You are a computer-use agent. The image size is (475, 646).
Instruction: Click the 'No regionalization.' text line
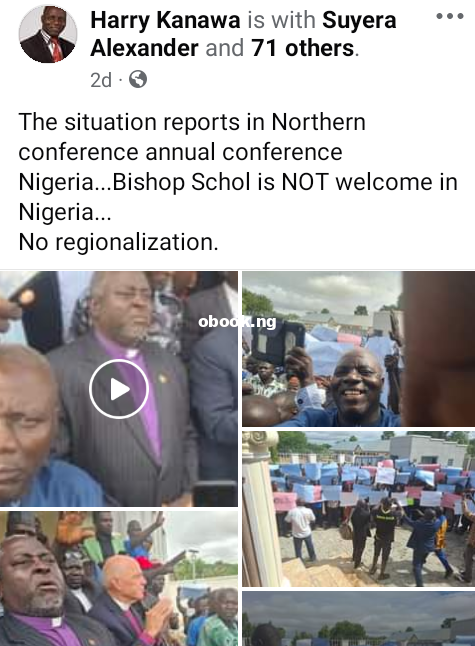(118, 242)
